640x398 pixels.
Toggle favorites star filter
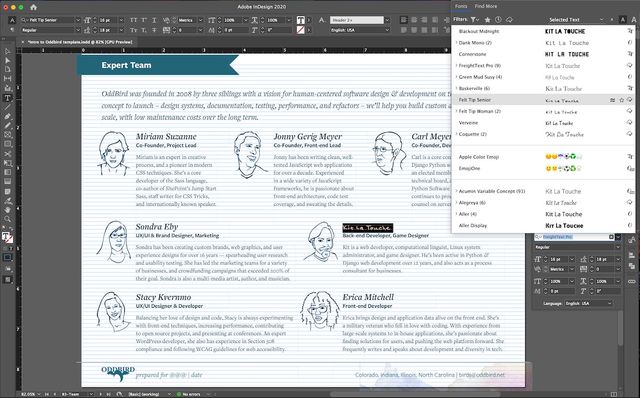487,20
